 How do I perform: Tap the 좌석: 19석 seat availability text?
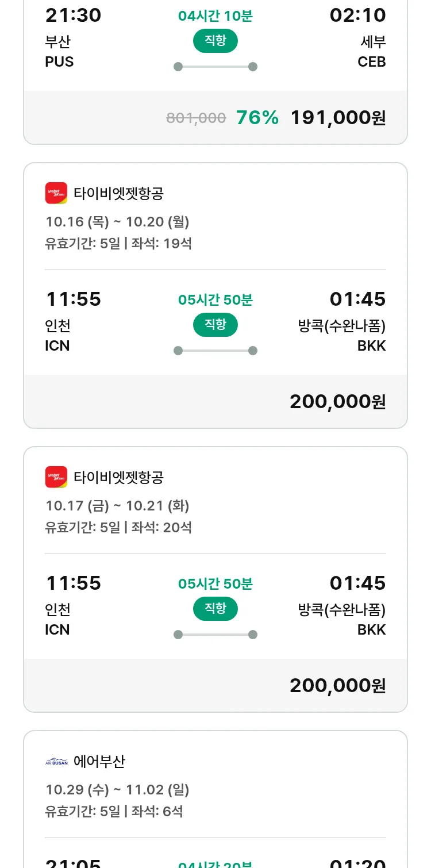(x=161, y=244)
